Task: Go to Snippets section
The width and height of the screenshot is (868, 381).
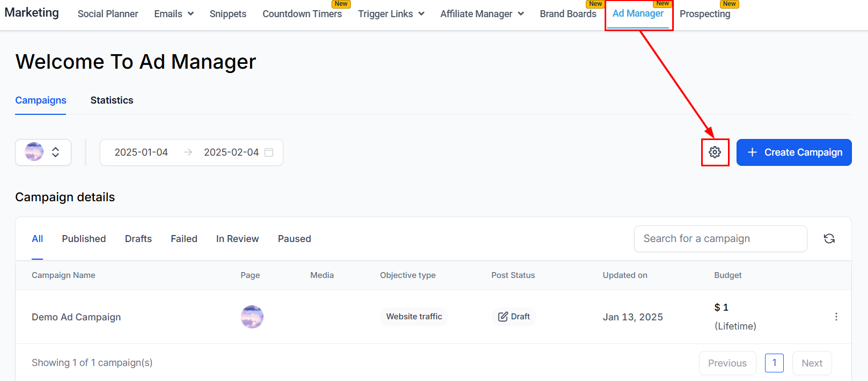Action: (228, 14)
